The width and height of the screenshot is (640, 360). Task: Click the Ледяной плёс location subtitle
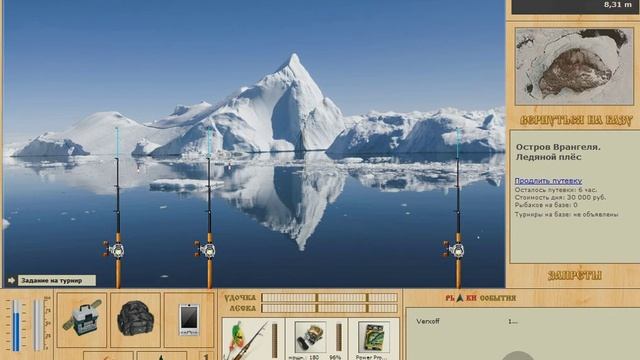click(x=548, y=157)
